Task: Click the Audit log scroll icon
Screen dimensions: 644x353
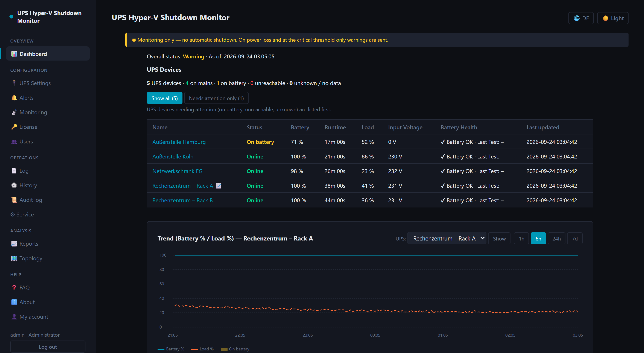Action: tap(14, 200)
